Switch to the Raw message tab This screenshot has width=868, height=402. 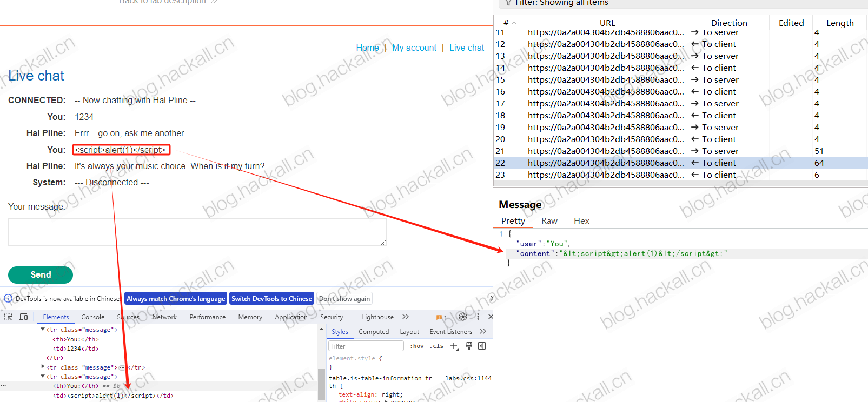pyautogui.click(x=549, y=220)
